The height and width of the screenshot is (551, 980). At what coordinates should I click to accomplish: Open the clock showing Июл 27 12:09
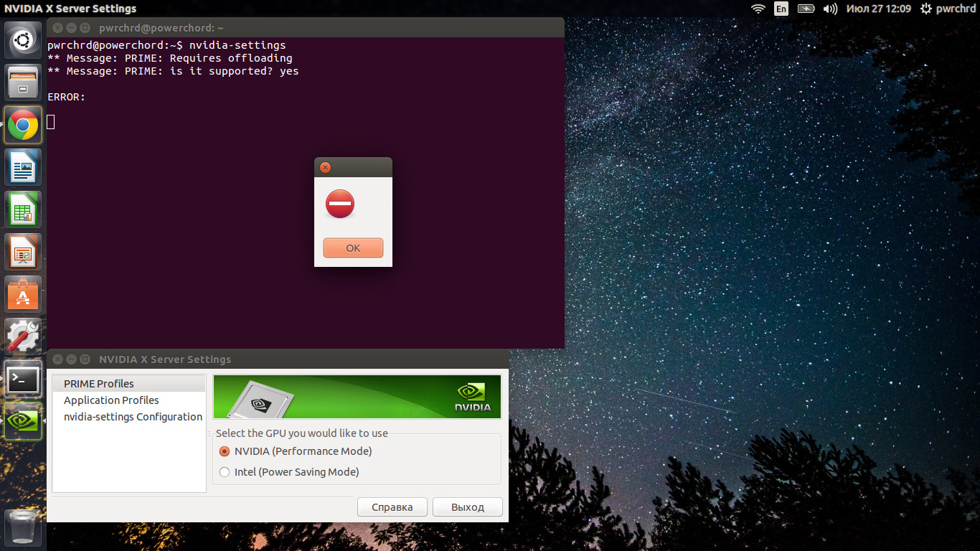(879, 9)
